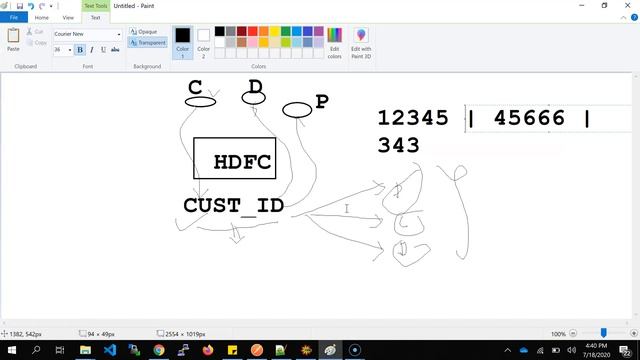Open the Customize Quick Access Toolbar arrow
The height and width of the screenshot is (360, 640).
[51, 6]
